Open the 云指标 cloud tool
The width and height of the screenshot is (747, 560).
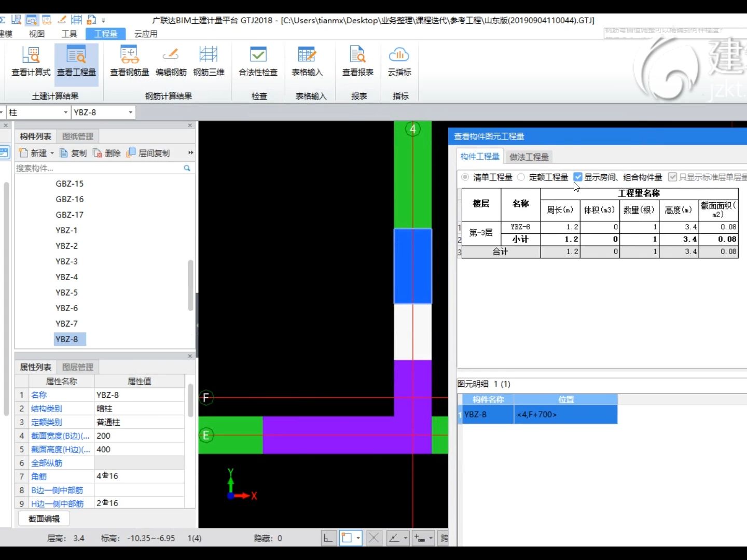[x=399, y=62]
